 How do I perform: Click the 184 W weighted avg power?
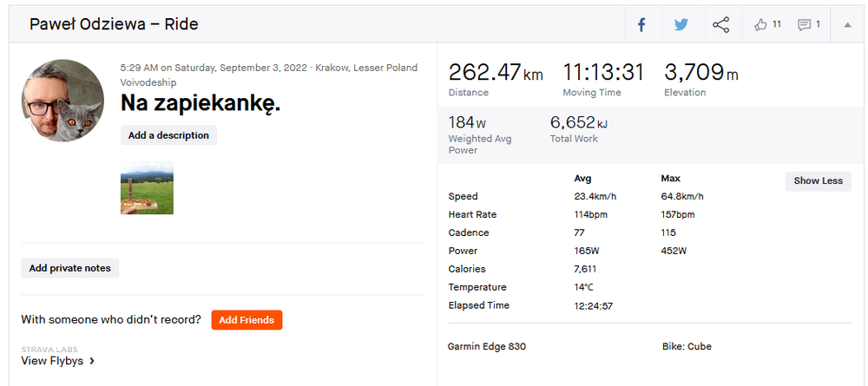coord(467,123)
